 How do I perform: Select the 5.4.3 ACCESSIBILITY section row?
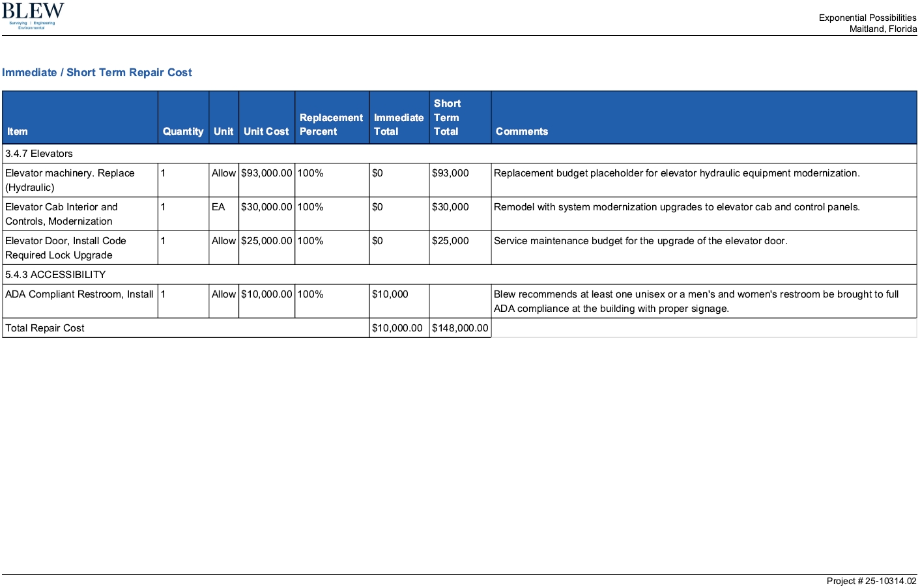tap(55, 275)
